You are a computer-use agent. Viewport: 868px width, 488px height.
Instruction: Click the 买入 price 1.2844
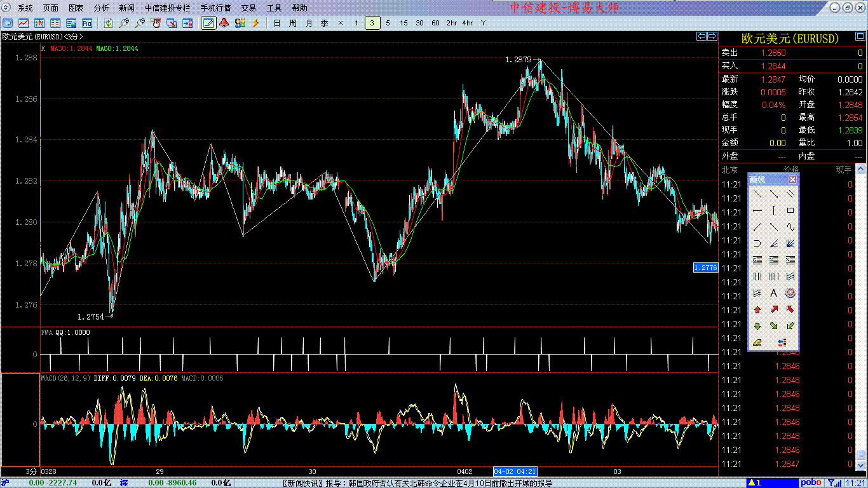773,66
